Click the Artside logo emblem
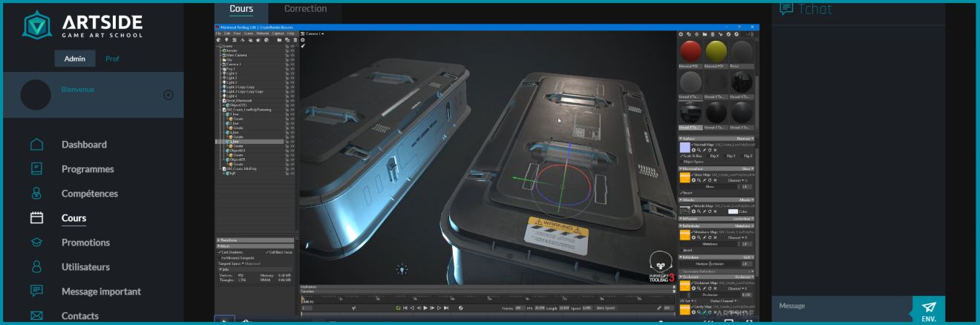Screen dimensions: 980x325 click(37, 25)
